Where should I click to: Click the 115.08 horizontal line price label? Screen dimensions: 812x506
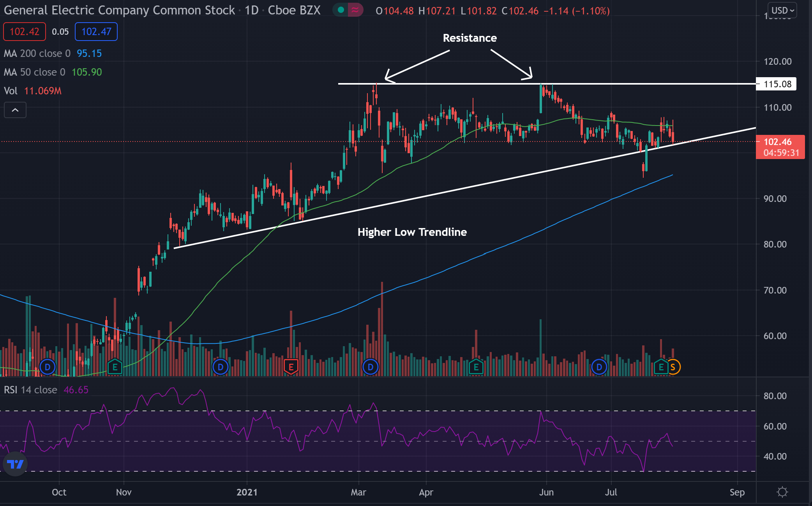tap(776, 84)
